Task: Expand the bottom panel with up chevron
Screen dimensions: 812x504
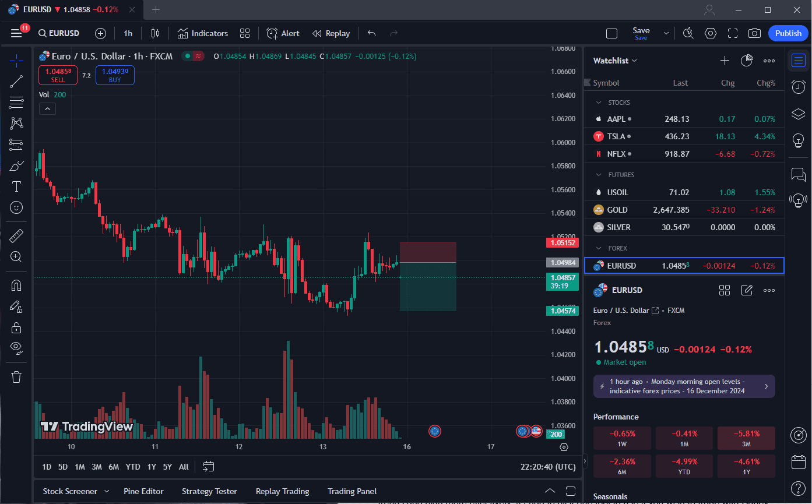Action: [x=549, y=491]
